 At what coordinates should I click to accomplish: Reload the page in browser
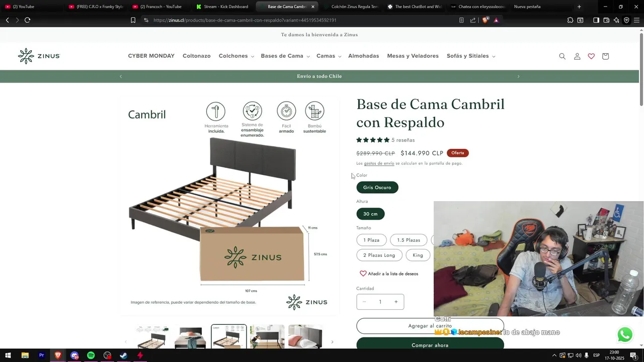point(27,20)
